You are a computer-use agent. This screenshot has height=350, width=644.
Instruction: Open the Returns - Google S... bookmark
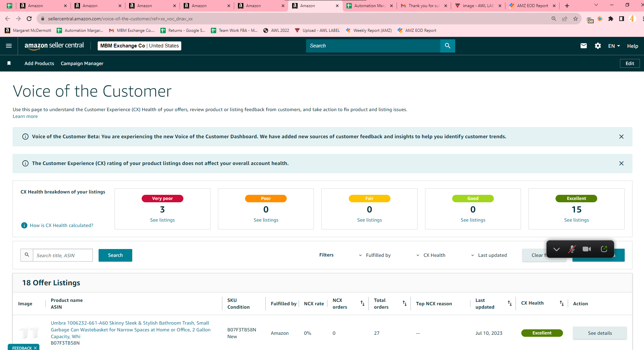[183, 30]
